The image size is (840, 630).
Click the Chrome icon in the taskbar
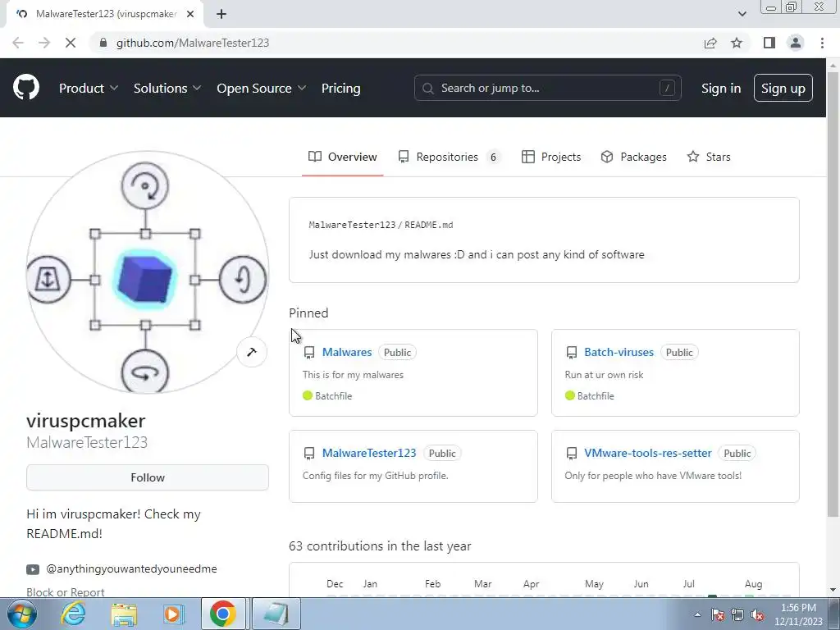pos(223,614)
